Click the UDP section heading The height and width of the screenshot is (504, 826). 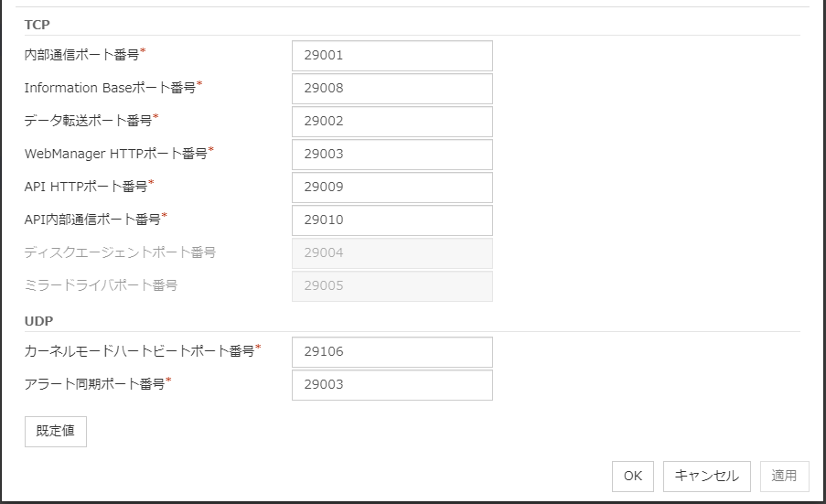[38, 320]
